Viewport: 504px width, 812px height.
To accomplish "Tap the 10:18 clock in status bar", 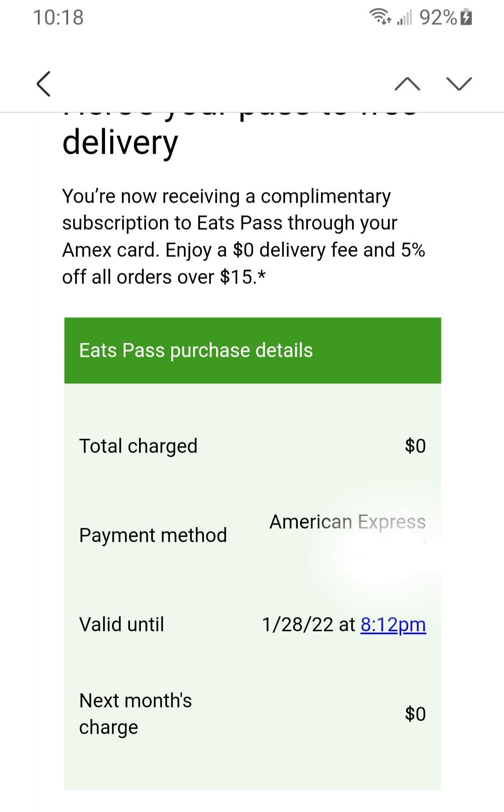I will [x=58, y=17].
